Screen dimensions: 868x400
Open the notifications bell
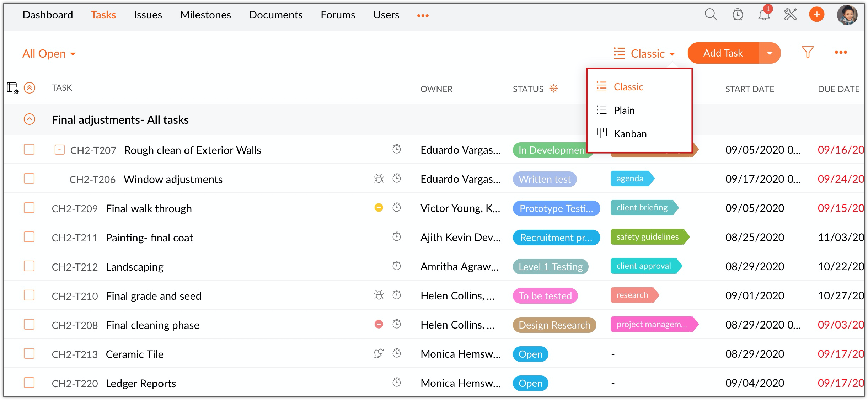[x=764, y=15]
